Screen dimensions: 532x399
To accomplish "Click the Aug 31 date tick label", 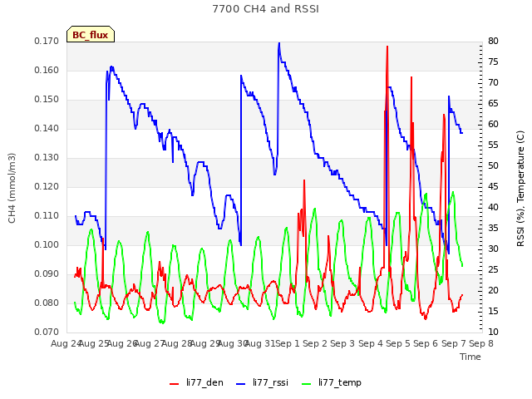I will coord(260,343).
